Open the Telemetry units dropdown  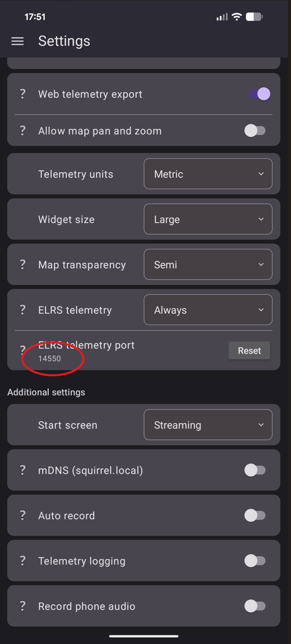pos(208,174)
